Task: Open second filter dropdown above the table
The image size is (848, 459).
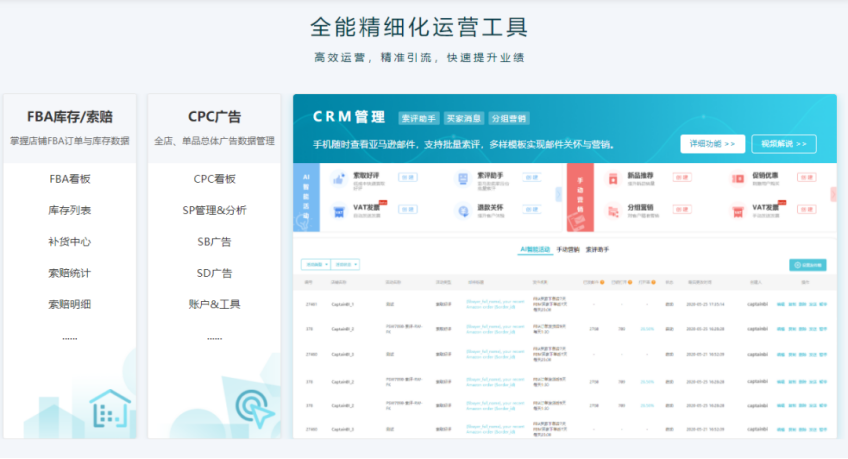Action: (x=345, y=264)
